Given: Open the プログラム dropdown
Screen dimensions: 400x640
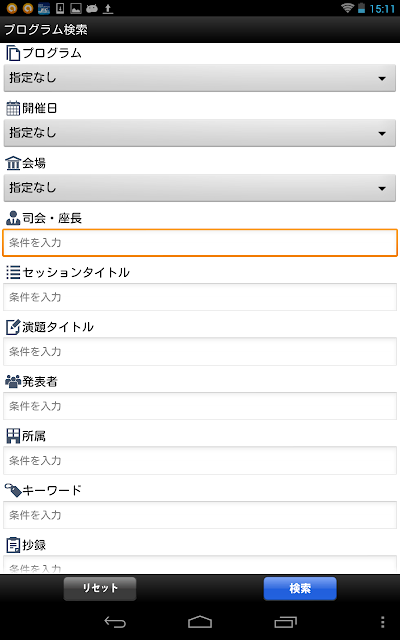Looking at the screenshot, I should coord(200,78).
